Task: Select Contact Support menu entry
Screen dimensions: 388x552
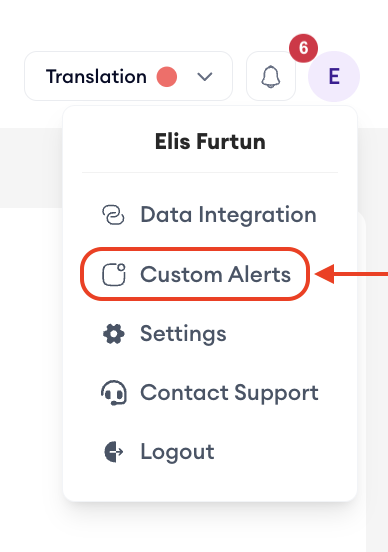Action: 209,393
